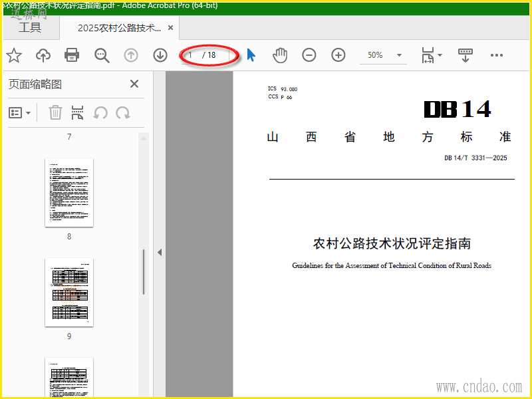
Task: Collapse the navigation pane arrow
Action: (160, 253)
